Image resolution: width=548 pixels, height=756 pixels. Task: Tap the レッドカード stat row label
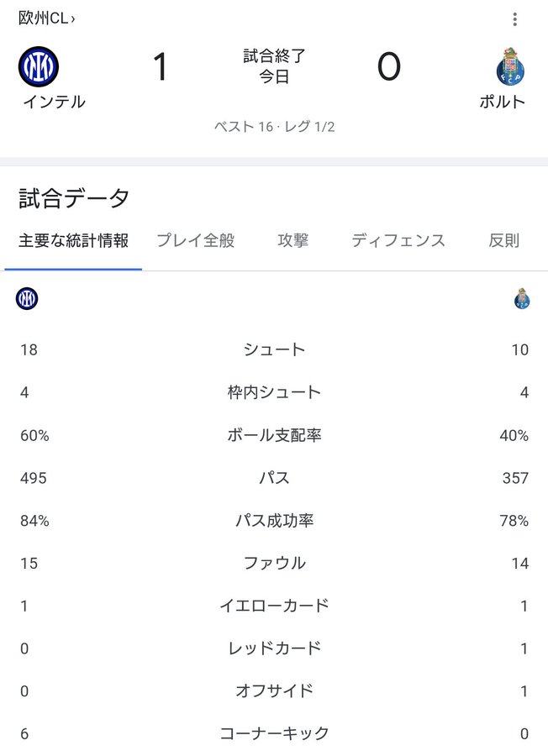pyautogui.click(x=274, y=648)
